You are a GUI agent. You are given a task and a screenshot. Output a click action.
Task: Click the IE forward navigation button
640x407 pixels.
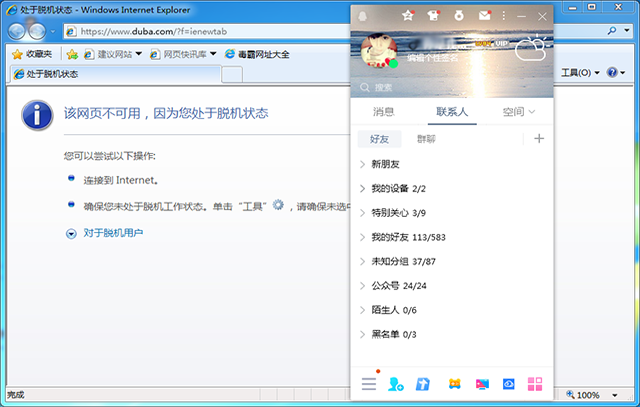pos(38,31)
